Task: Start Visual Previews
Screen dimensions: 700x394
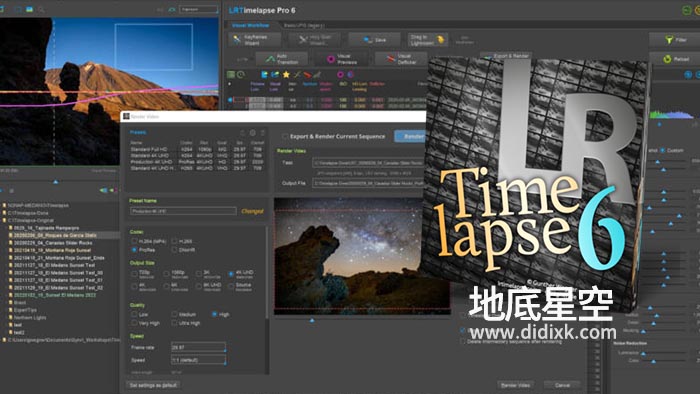Action: 342,59
